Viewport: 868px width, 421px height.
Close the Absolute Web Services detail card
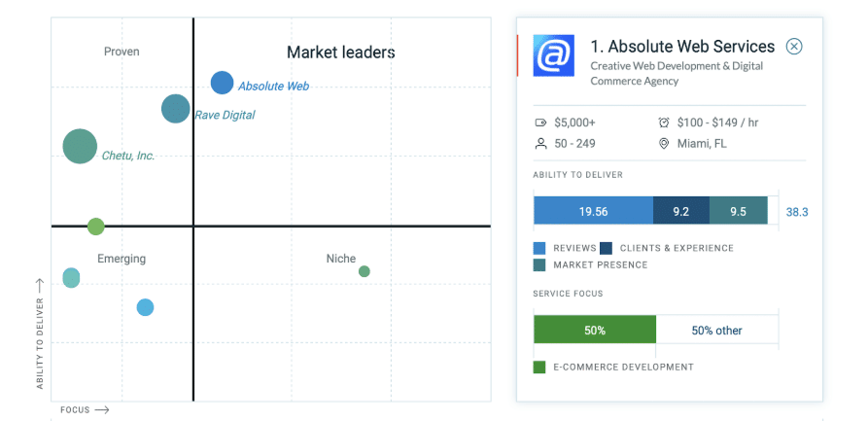click(x=794, y=46)
